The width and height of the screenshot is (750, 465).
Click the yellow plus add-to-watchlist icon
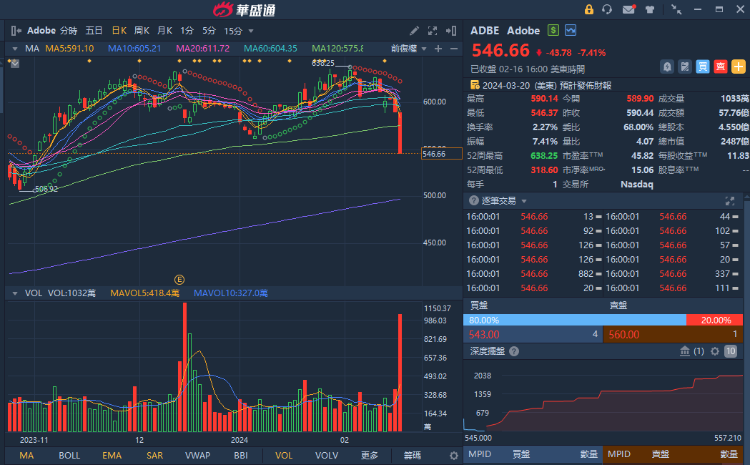point(739,67)
